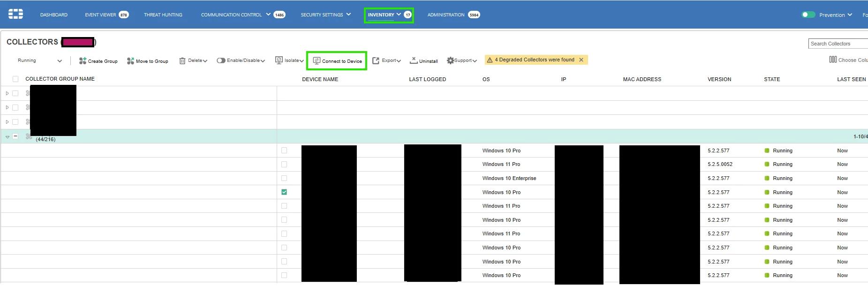This screenshot has height=286, width=868.
Task: Expand the Export dropdown arrow
Action: coord(399,61)
